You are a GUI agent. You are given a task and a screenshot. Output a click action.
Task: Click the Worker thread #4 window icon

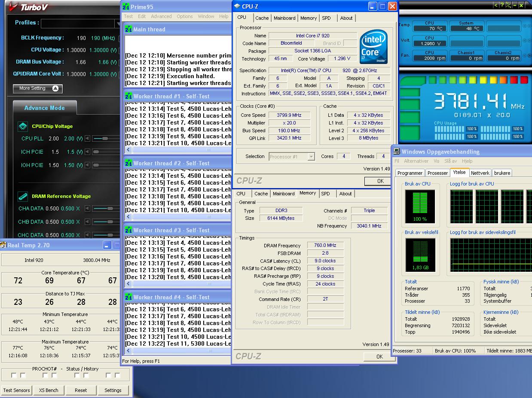pos(128,297)
